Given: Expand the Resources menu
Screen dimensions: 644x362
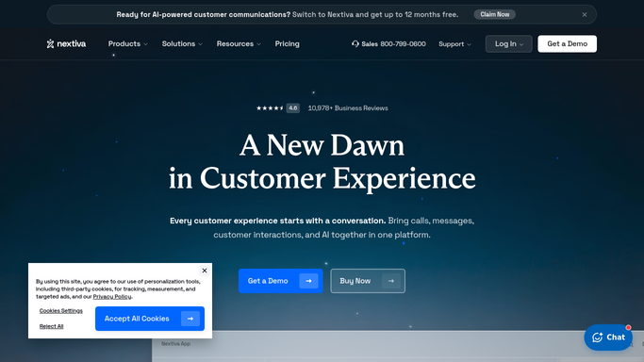Looking at the screenshot, I should pos(239,44).
